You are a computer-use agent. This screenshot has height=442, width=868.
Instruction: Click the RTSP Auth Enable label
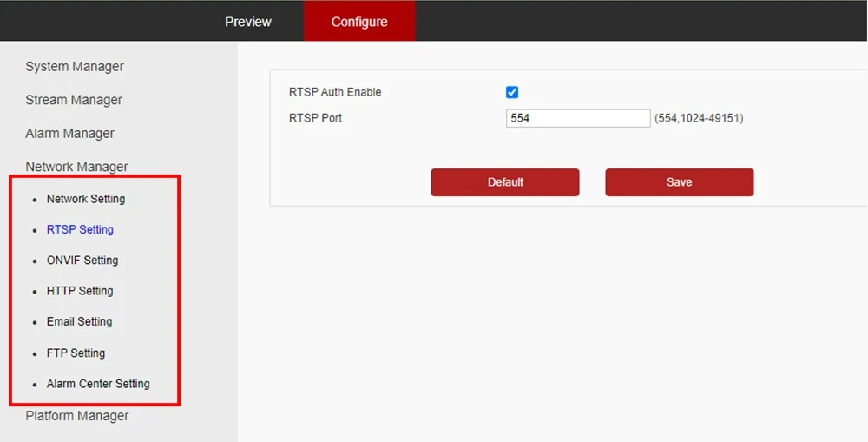point(335,92)
